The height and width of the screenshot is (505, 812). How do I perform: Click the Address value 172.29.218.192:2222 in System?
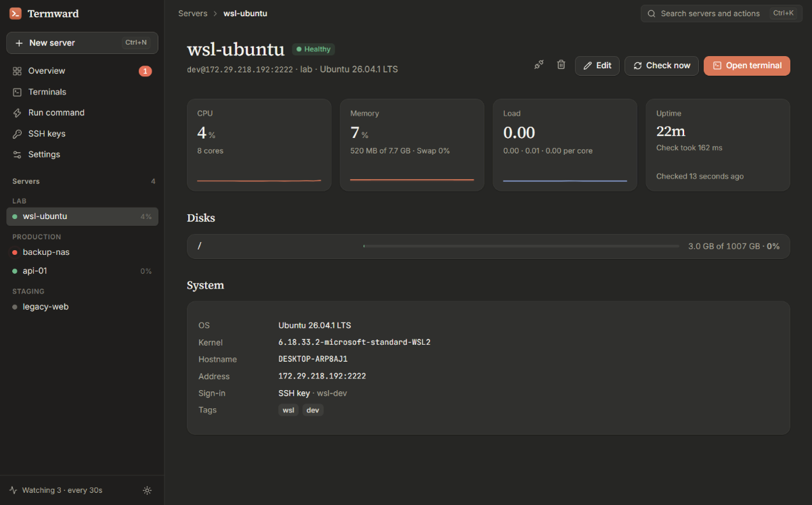coord(322,377)
